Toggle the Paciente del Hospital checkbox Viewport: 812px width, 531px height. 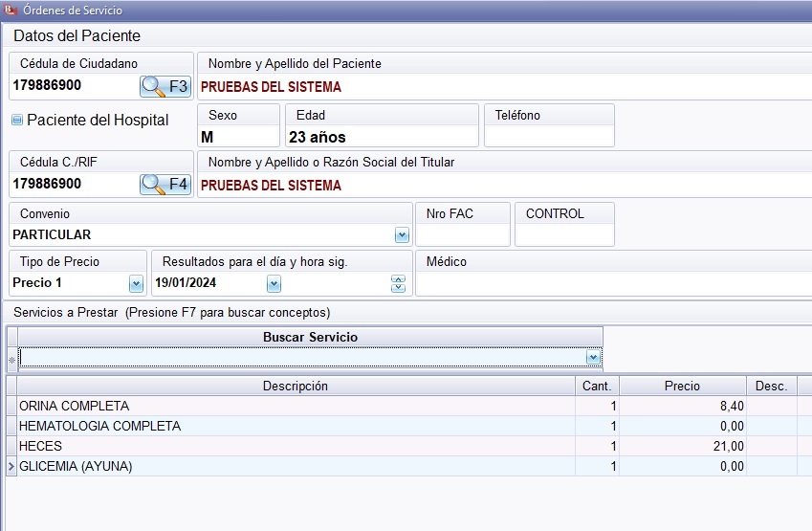(17, 121)
